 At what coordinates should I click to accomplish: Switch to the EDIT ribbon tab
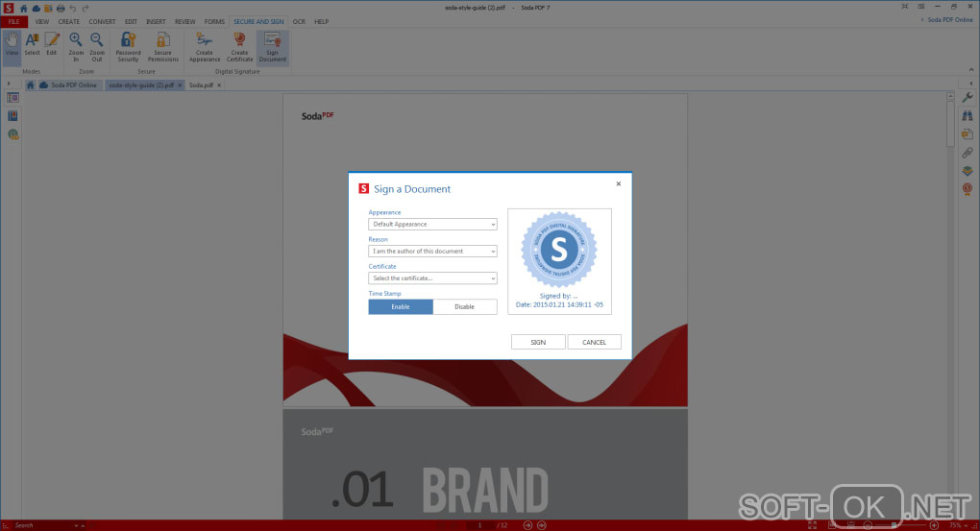pos(131,22)
